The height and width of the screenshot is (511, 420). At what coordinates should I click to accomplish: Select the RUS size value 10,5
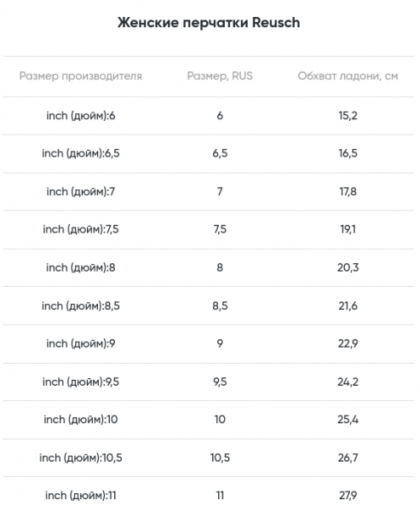pos(220,458)
